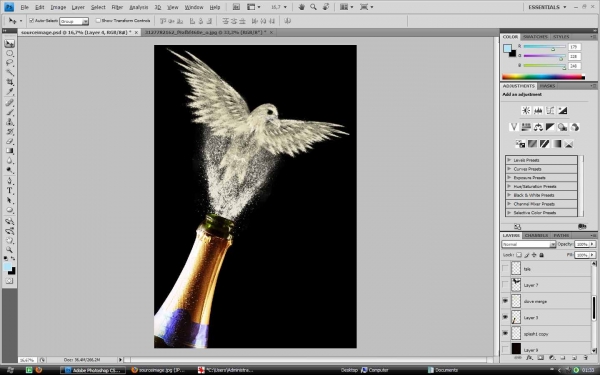Select the Blur tool

pyautogui.click(x=10, y=160)
